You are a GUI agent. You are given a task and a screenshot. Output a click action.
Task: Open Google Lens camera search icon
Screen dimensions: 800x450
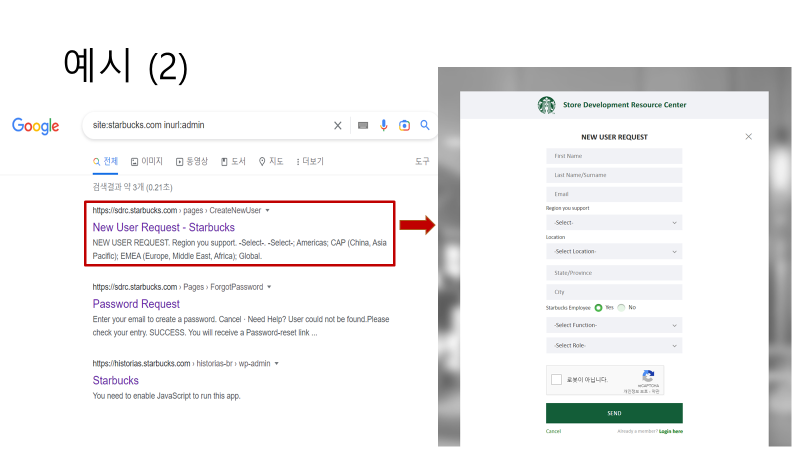click(404, 126)
